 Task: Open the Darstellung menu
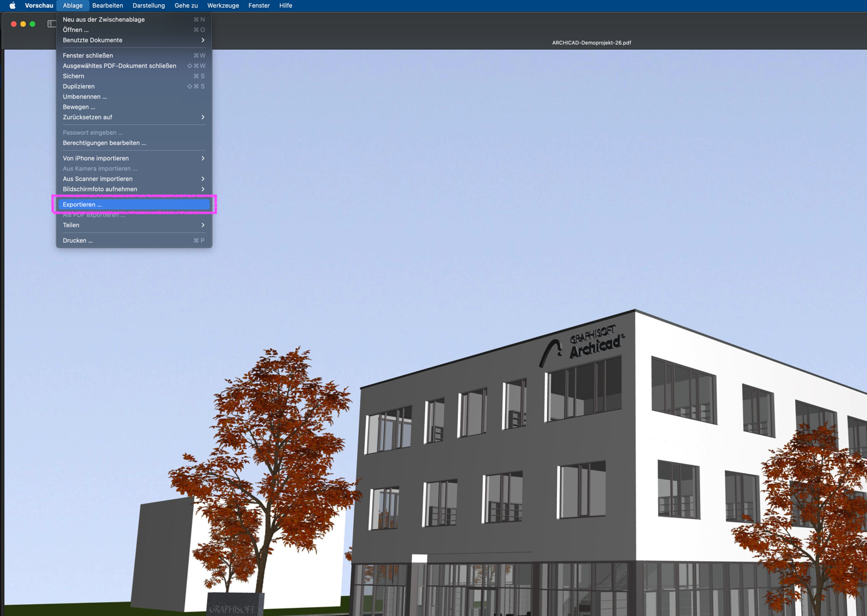pos(149,6)
